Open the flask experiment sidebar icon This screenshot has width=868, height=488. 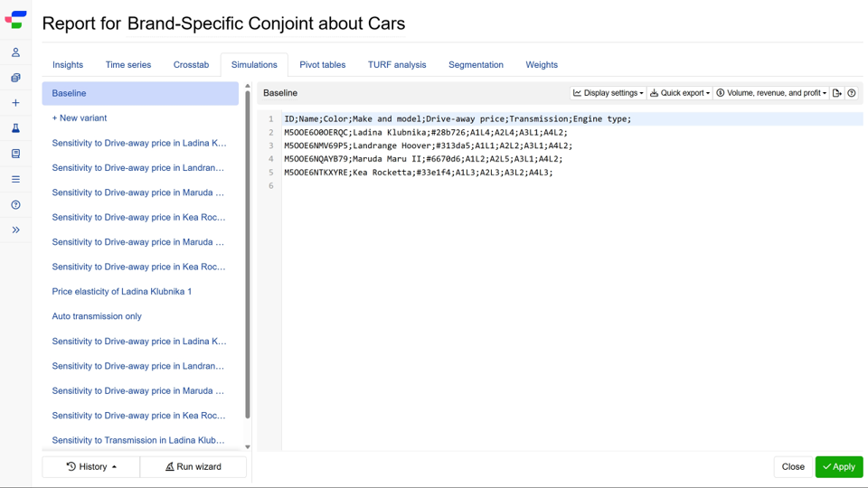tap(15, 128)
